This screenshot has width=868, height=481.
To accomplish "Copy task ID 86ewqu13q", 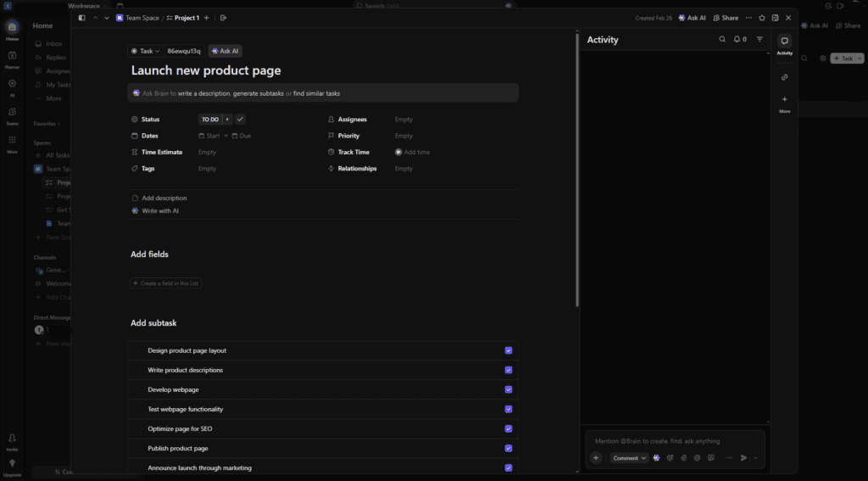I will 184,51.
